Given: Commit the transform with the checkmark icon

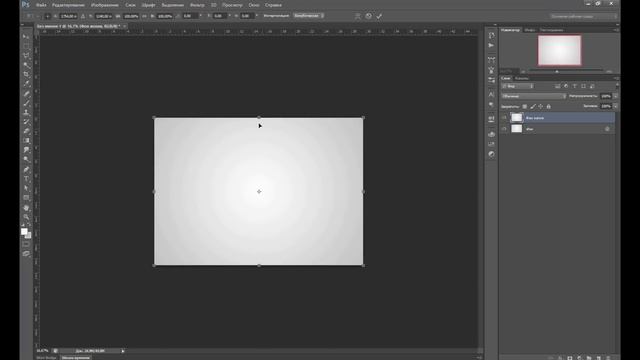Looking at the screenshot, I should 379,16.
